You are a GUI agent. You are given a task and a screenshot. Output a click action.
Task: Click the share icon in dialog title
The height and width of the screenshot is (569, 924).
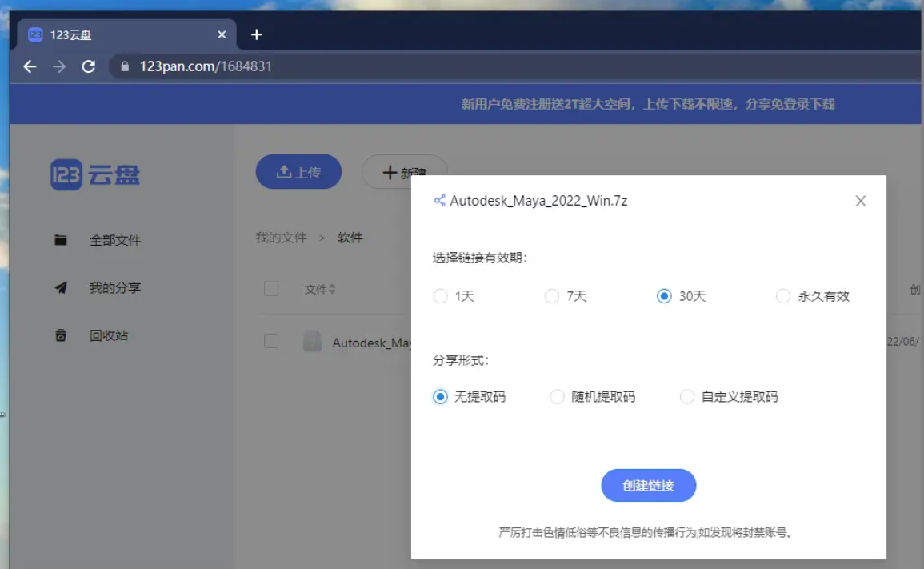pyautogui.click(x=440, y=201)
